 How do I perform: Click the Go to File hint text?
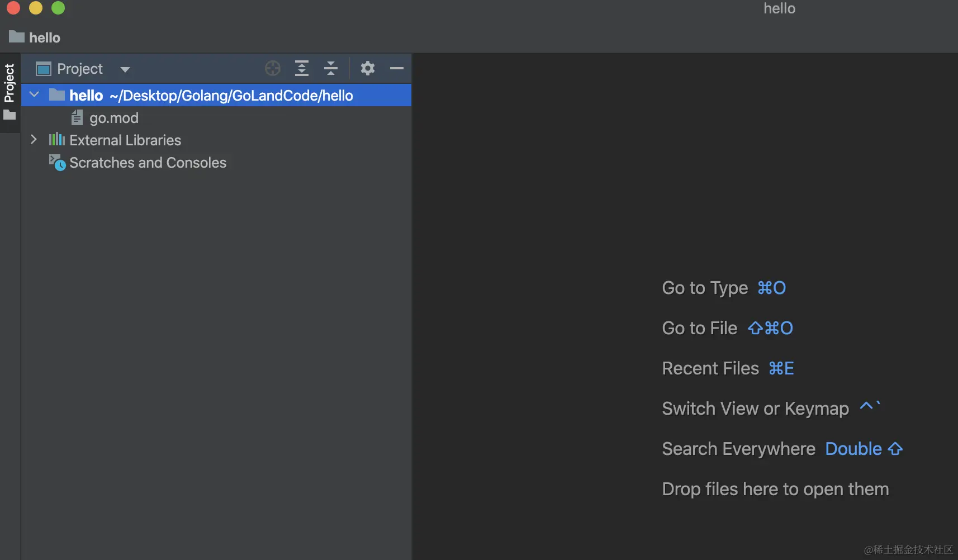[x=700, y=329]
